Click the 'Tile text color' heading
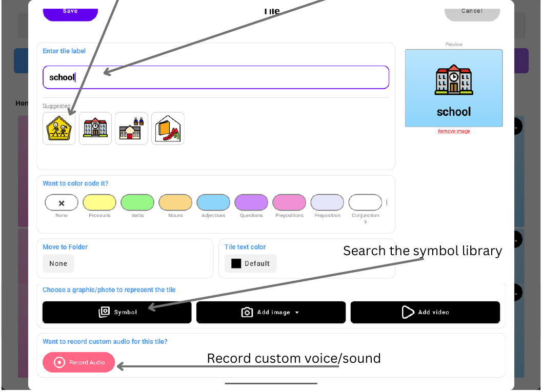This screenshot has height=392, width=542. (245, 247)
